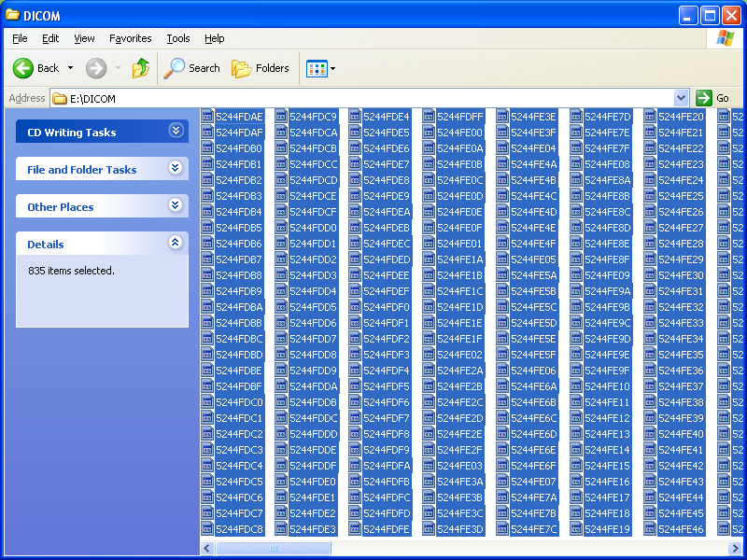Open the Address bar dropdown list
Viewport: 747px width, 560px height.
point(682,98)
